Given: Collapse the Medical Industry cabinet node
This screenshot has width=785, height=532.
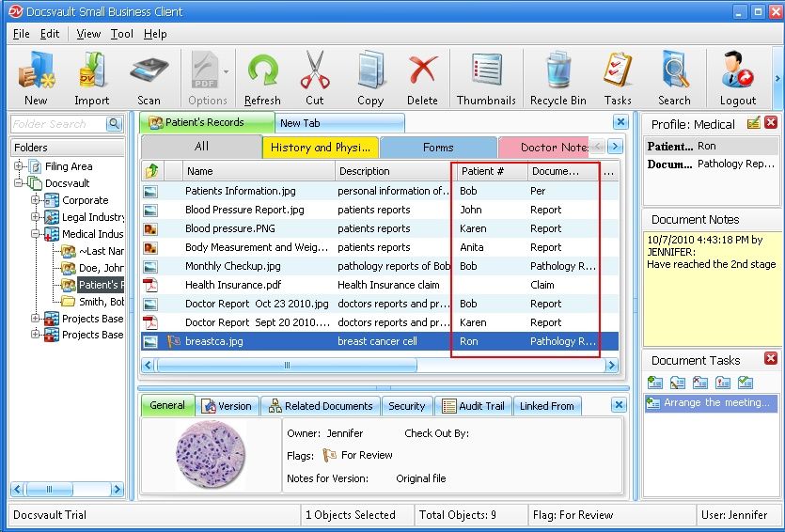Looking at the screenshot, I should pos(35,234).
